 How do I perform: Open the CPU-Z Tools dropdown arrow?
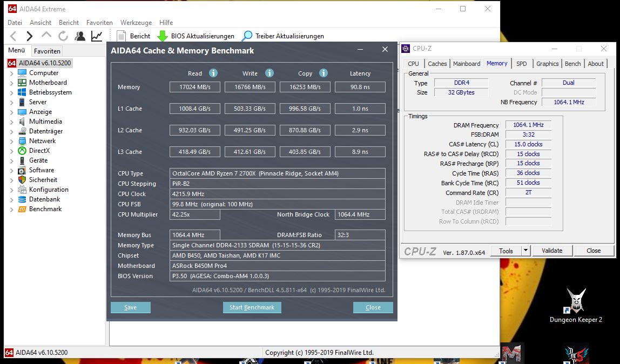click(525, 251)
